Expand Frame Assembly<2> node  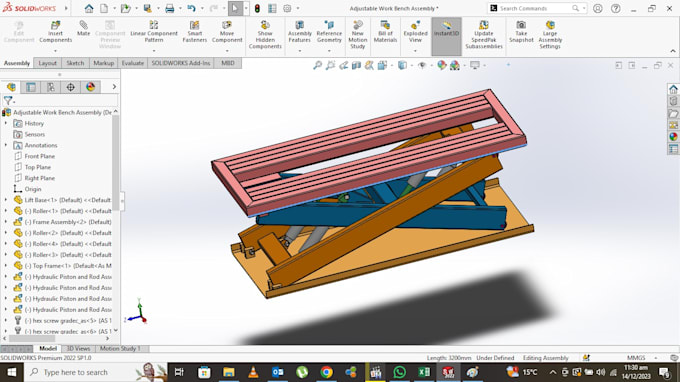click(6, 222)
